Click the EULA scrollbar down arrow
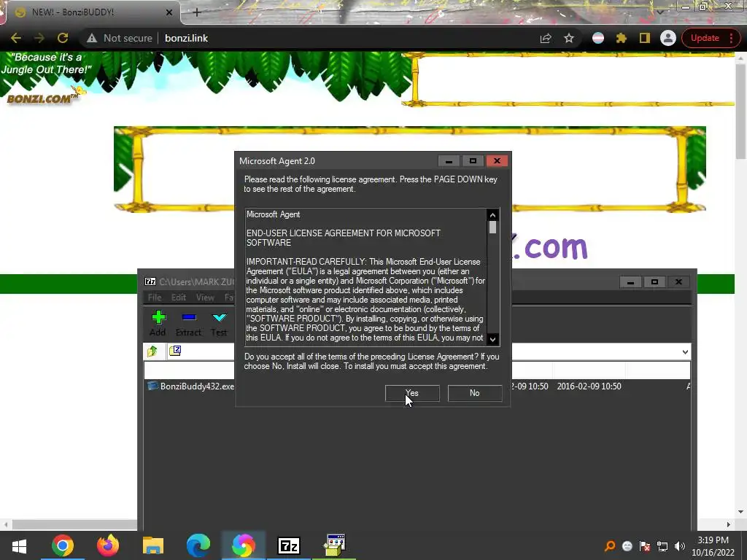 pos(492,339)
